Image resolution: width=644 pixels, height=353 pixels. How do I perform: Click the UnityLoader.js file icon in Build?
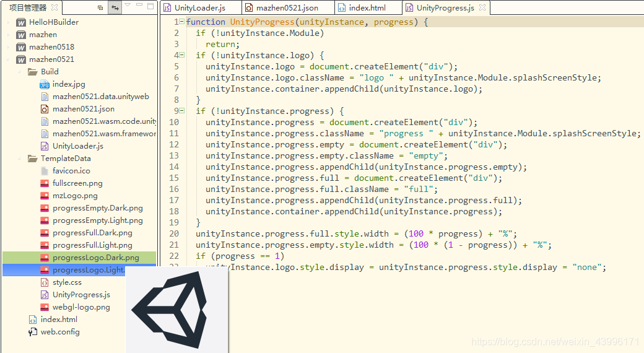(45, 146)
